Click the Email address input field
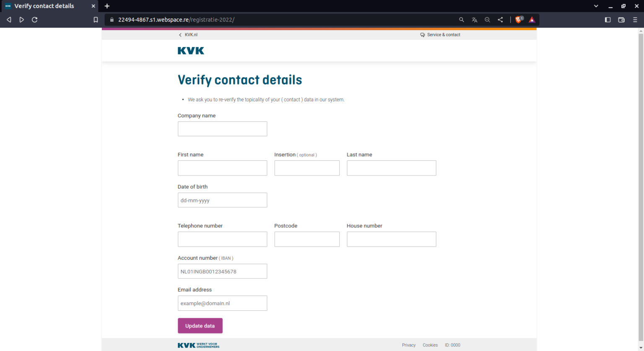644x351 pixels. click(222, 303)
